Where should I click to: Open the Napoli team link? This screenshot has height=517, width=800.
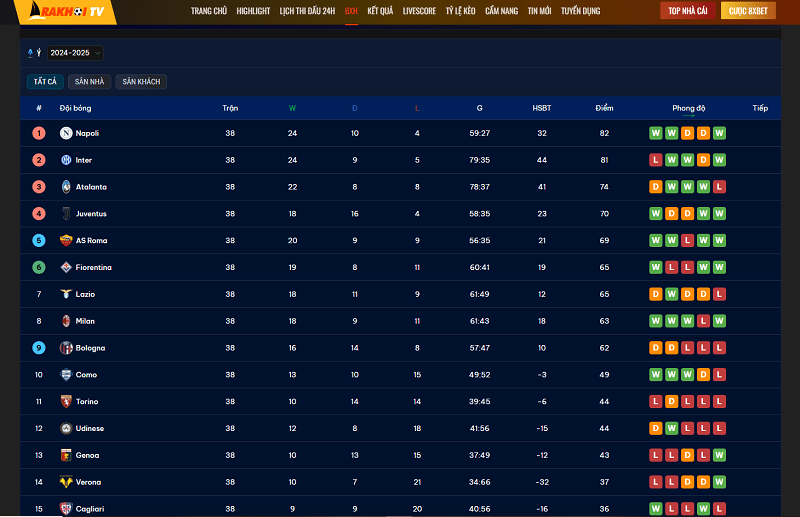[87, 133]
